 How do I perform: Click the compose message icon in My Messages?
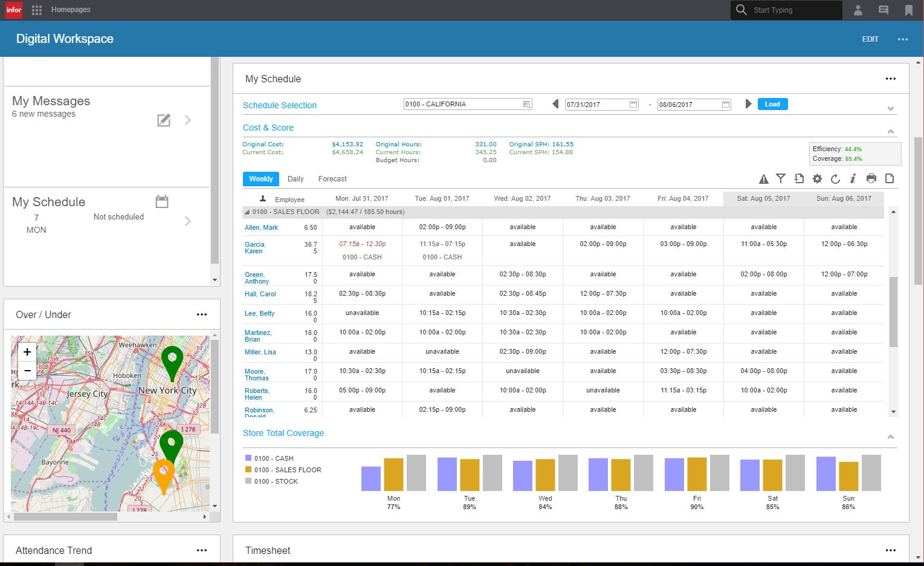164,120
